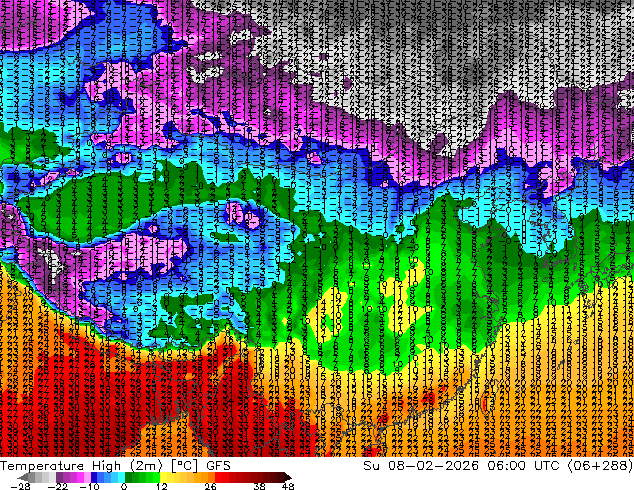This screenshot has height=490, width=634.
Task: Click the '26' legend value
Action: [x=210, y=486]
